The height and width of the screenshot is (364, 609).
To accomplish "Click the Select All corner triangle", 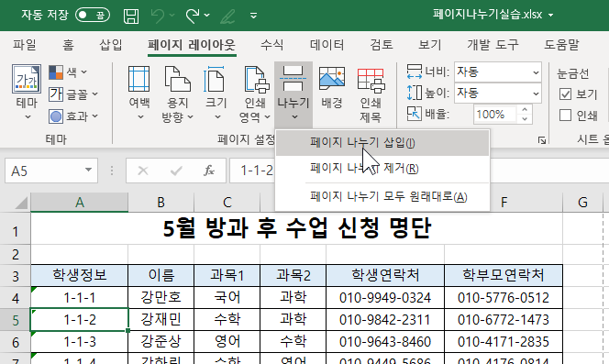I will 21,203.
